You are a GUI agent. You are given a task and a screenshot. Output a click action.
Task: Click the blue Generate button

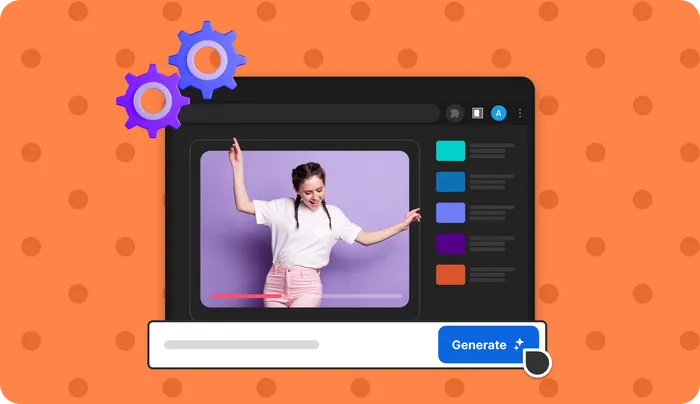click(x=488, y=344)
